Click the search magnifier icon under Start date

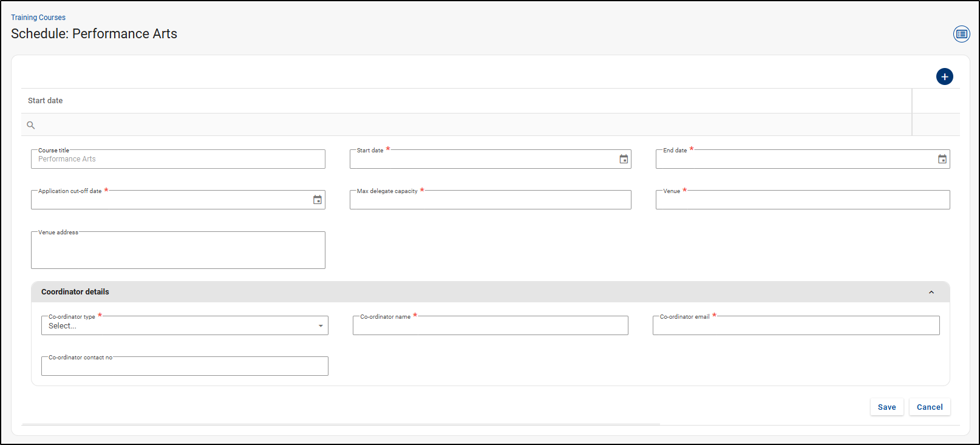[31, 125]
